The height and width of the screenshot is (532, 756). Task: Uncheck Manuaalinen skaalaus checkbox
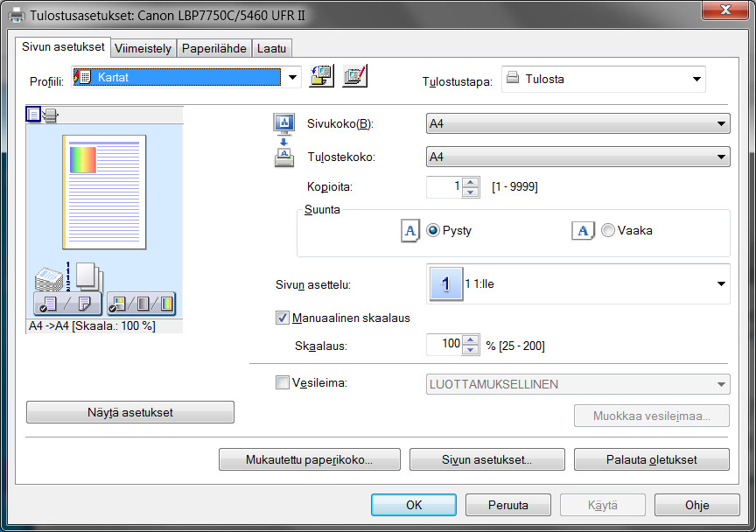tap(282, 318)
